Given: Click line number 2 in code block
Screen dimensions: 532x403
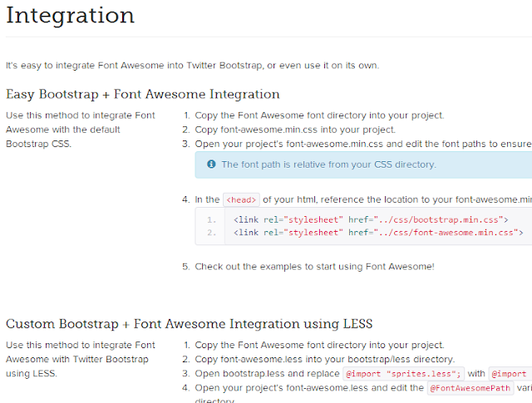Looking at the screenshot, I should pos(211,233).
